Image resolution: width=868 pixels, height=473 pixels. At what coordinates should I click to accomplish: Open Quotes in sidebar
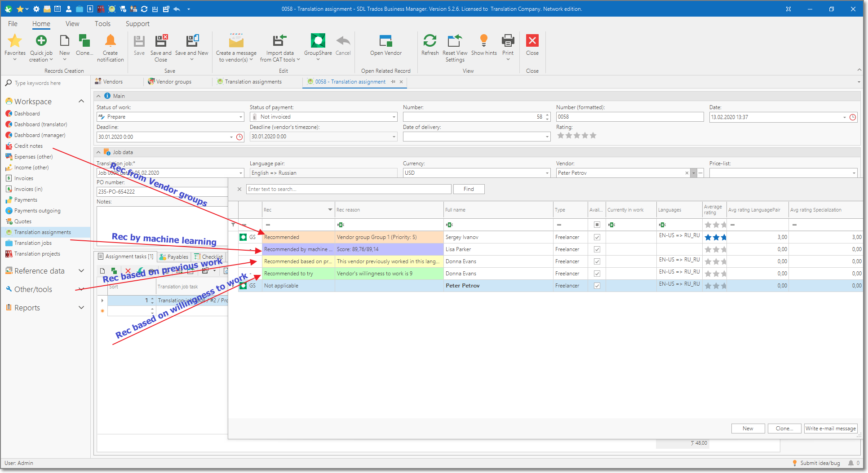tap(22, 221)
